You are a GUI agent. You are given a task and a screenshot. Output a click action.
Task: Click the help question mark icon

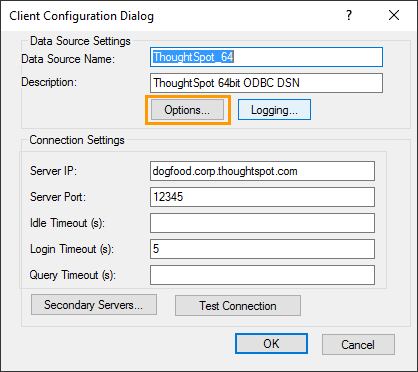pyautogui.click(x=349, y=15)
